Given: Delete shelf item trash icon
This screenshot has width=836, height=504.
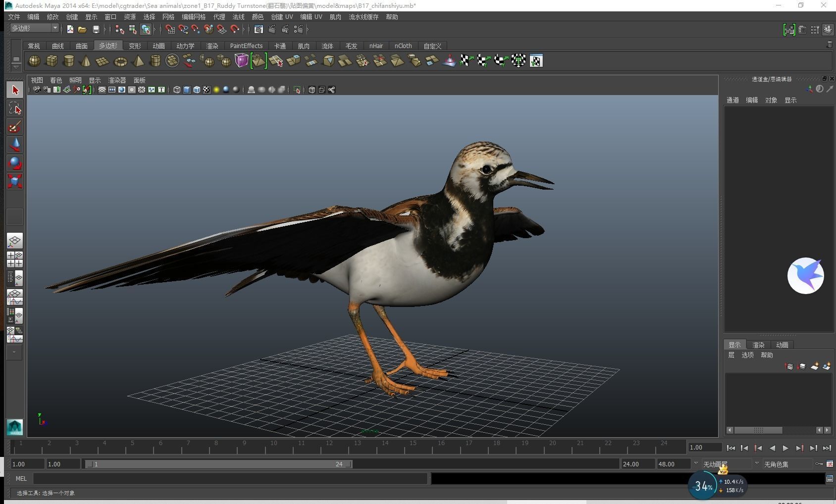Looking at the screenshot, I should click(830, 45).
